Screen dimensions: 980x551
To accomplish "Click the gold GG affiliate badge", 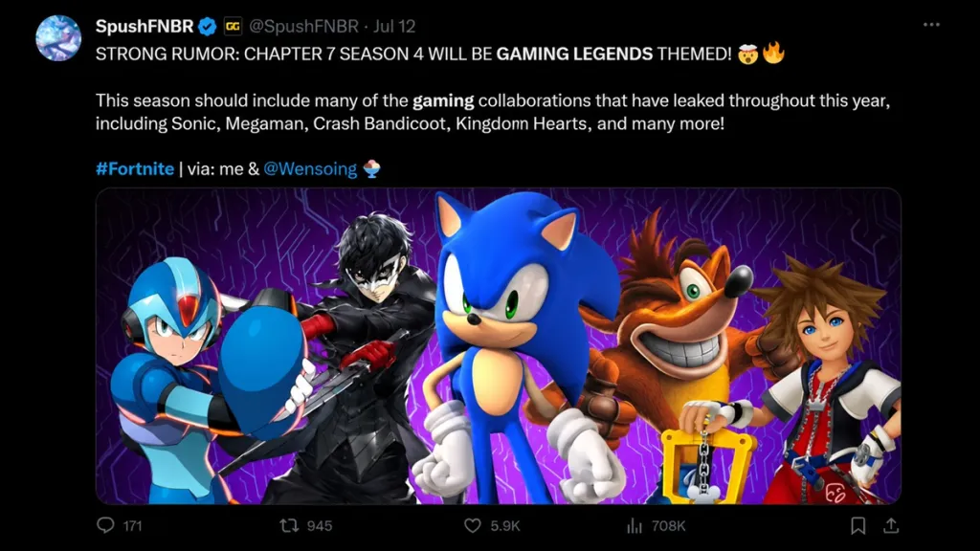I will pyautogui.click(x=233, y=26).
